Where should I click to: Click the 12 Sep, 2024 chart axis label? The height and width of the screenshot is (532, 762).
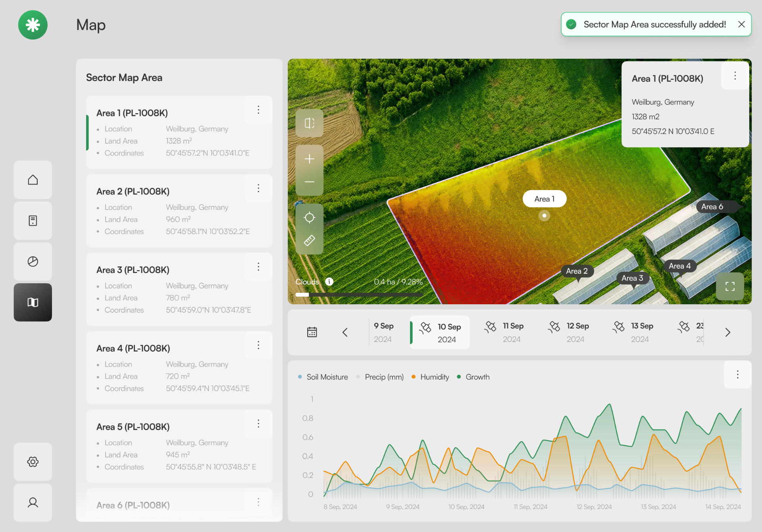594,507
